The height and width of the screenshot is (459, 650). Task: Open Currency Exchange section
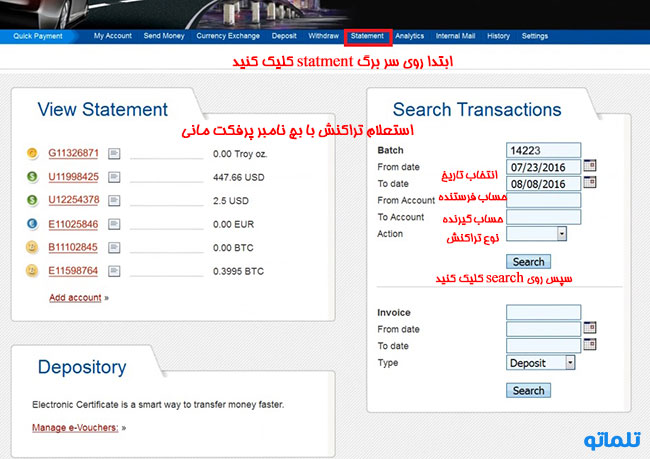(x=228, y=36)
